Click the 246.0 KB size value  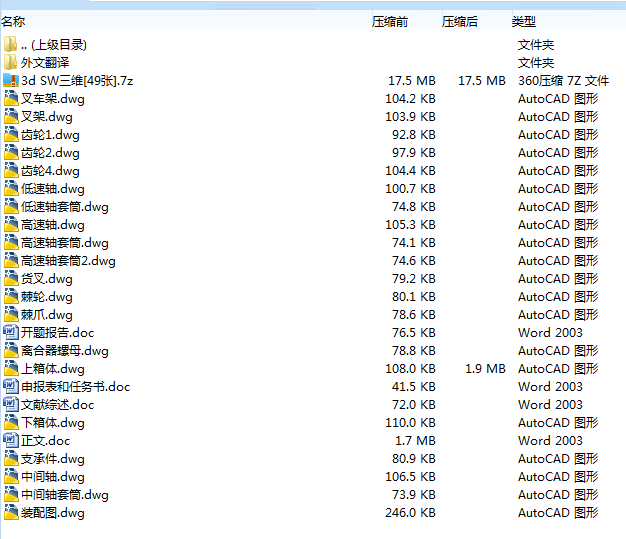click(x=410, y=513)
